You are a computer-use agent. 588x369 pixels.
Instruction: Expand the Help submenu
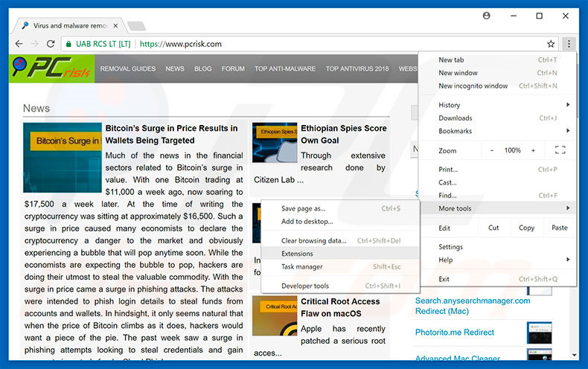click(x=497, y=260)
